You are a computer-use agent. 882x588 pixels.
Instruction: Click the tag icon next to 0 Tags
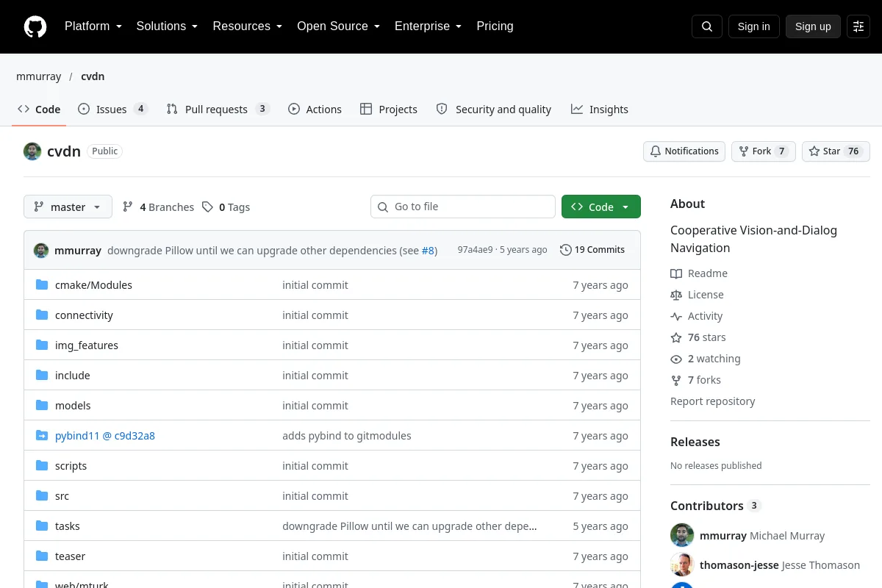[207, 207]
